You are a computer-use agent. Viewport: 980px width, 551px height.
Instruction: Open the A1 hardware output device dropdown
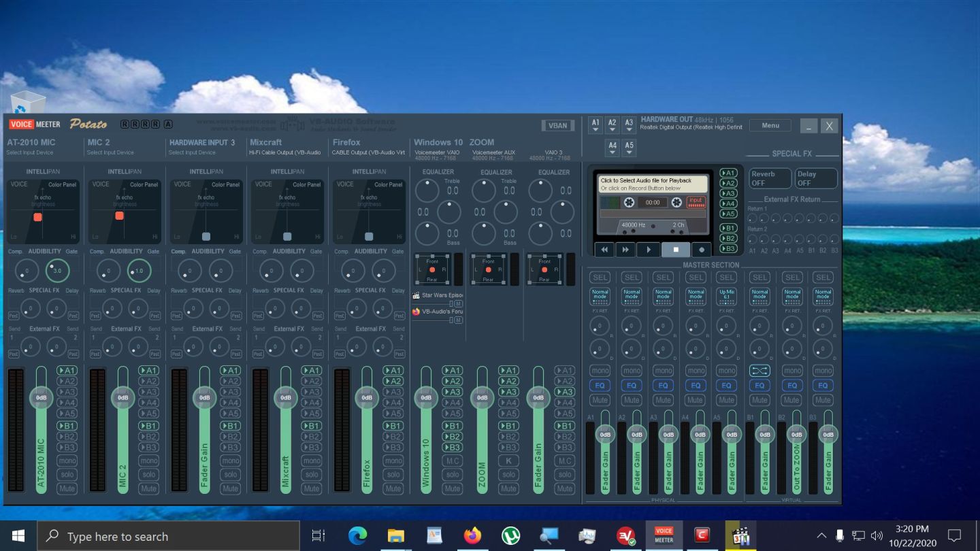(595, 126)
